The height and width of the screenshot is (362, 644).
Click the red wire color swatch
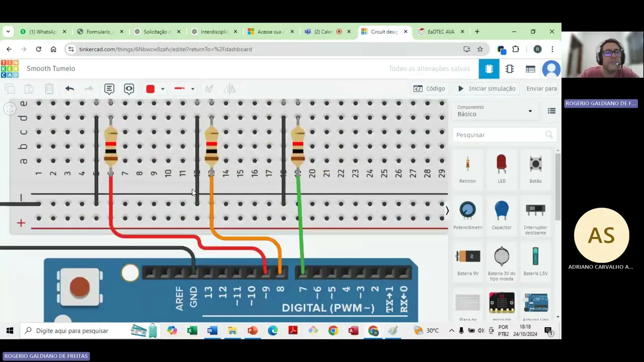point(150,89)
